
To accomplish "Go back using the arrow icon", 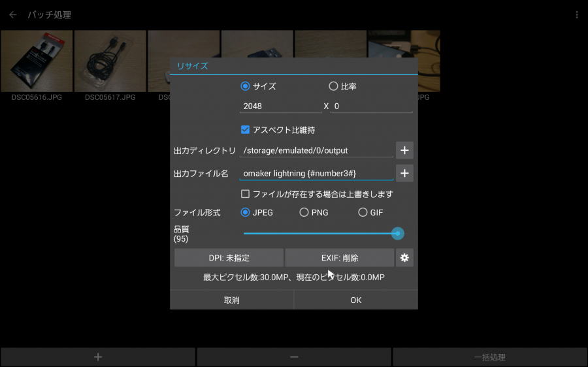I will [13, 14].
